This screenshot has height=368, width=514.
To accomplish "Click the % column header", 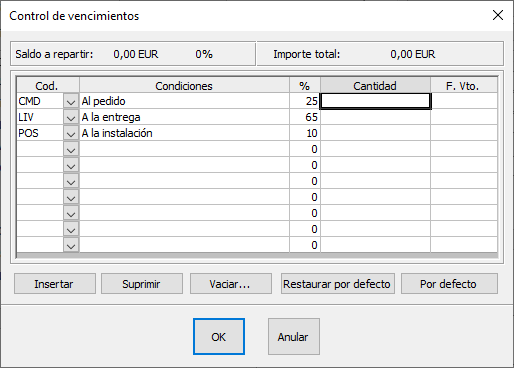I will click(305, 86).
